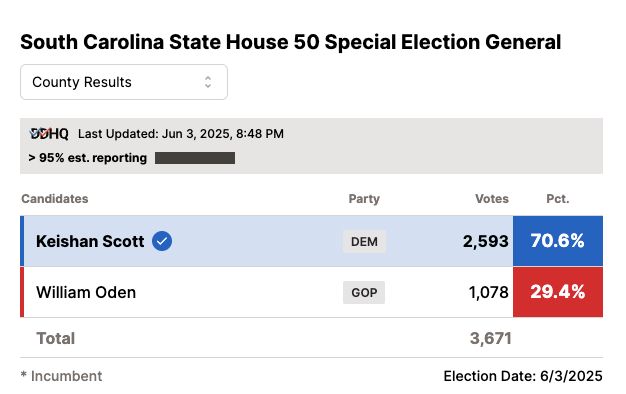This screenshot has width=626, height=394.
Task: Click the blue 70.6% percentage box
Action: pos(558,241)
